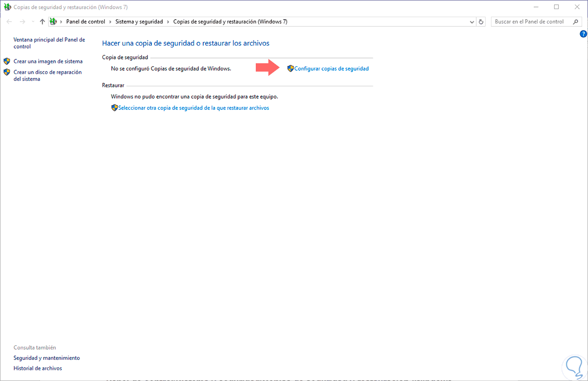The width and height of the screenshot is (588, 381).
Task: Open 'Historial de archivos' link
Action: click(38, 368)
